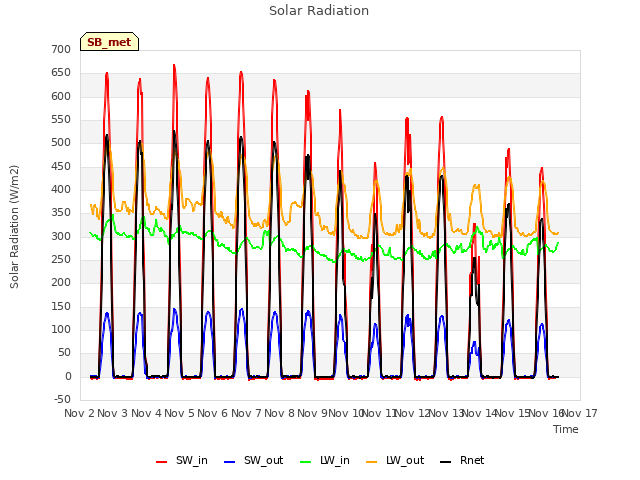Click the 350 y-axis tick label
This screenshot has height=480, width=640.
point(61,213)
